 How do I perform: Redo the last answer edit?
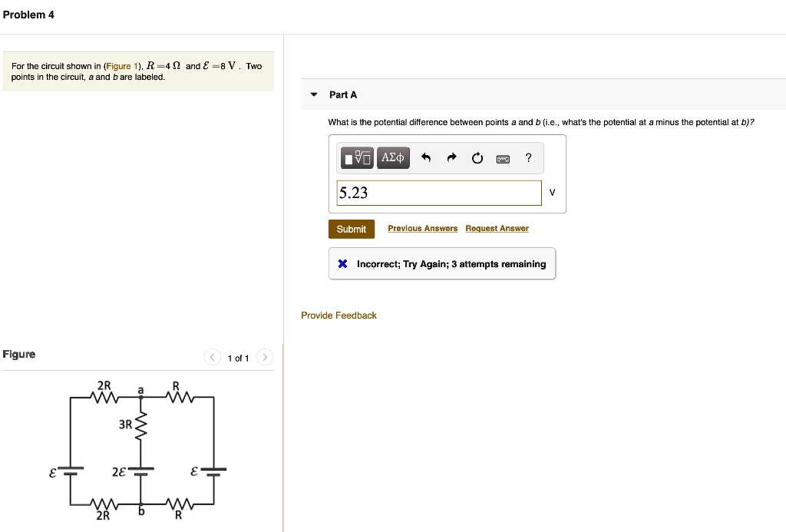coord(451,157)
